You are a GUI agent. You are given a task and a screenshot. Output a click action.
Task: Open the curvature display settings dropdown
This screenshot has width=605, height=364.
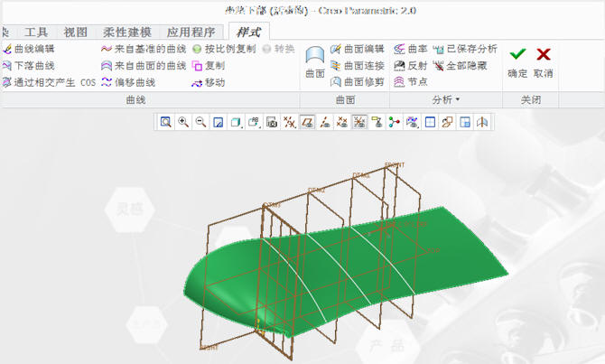click(413, 122)
